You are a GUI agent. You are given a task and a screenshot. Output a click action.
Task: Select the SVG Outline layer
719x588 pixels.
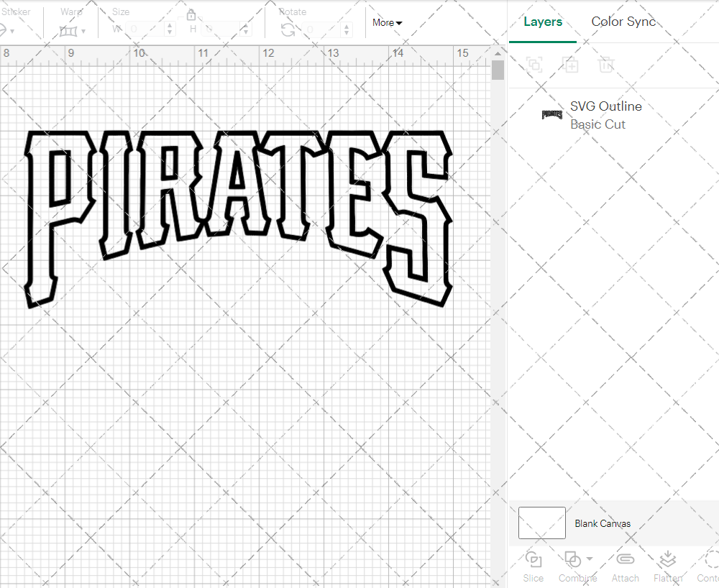tap(613, 114)
